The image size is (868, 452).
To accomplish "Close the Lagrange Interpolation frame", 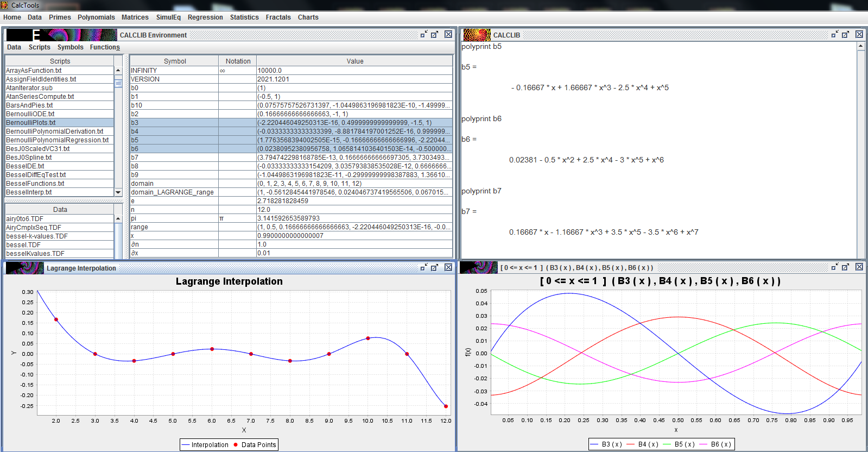I will pyautogui.click(x=448, y=267).
